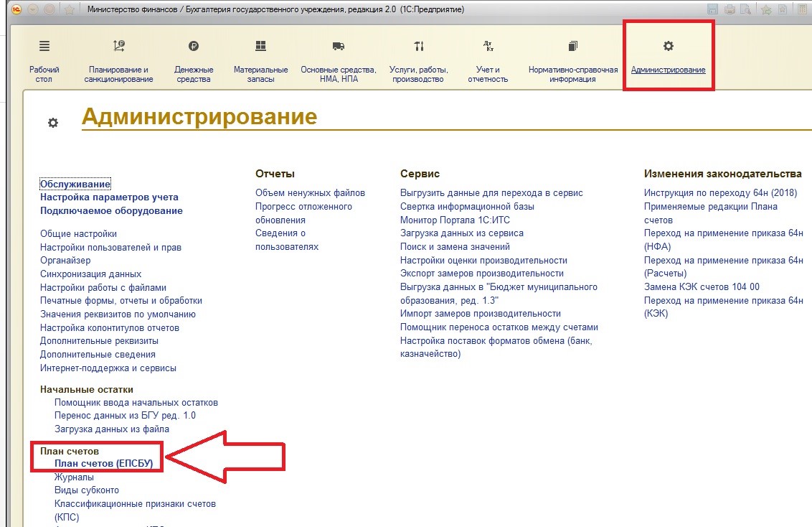Open Подключаемое оборудование
This screenshot has height=527, width=812.
pos(111,211)
